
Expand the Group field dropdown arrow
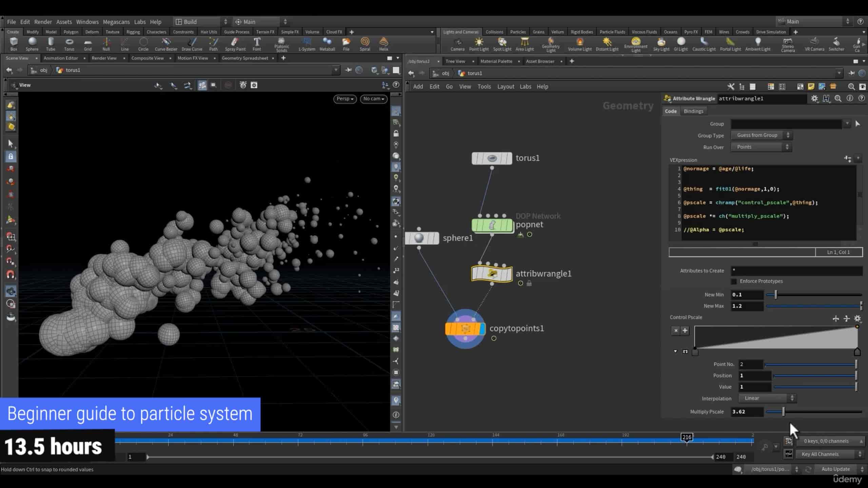pyautogui.click(x=847, y=124)
